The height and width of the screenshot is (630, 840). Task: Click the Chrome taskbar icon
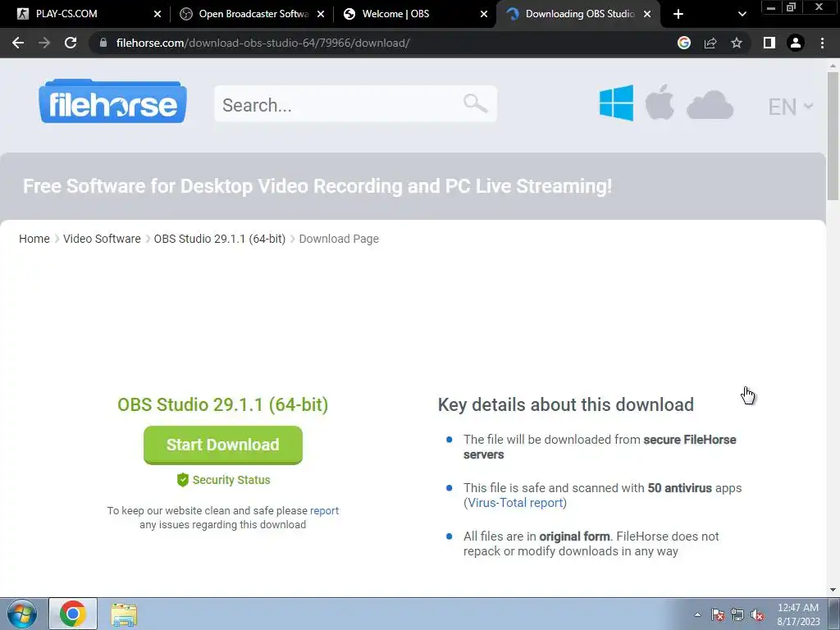point(73,614)
